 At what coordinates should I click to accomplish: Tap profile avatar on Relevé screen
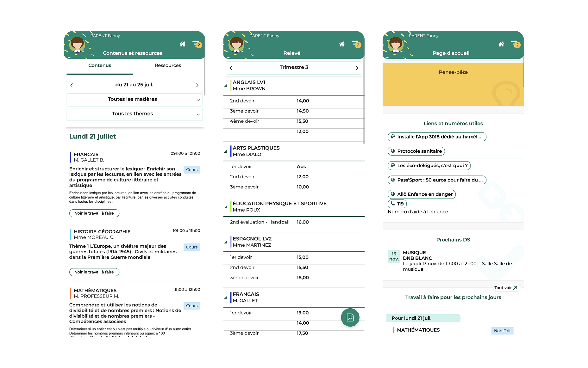236,44
